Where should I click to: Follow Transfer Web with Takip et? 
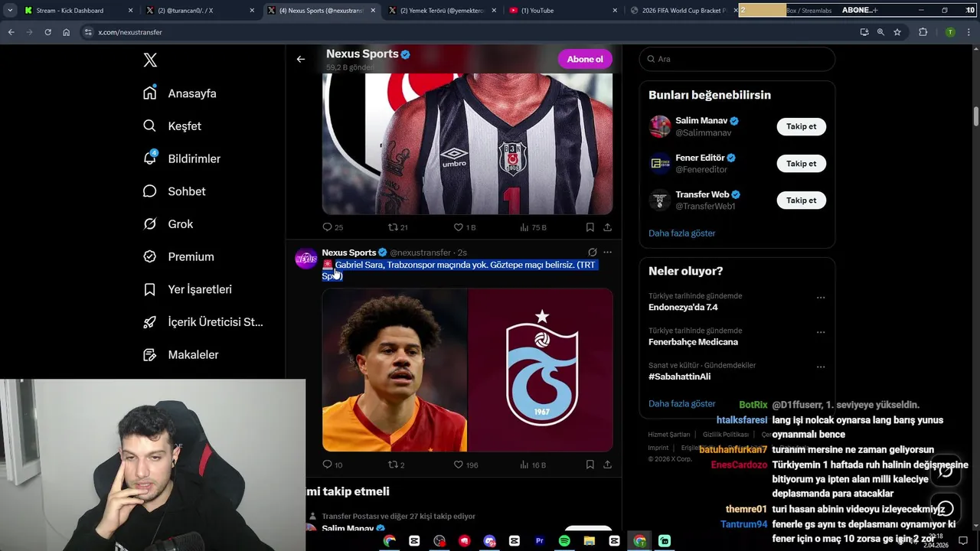[802, 201]
